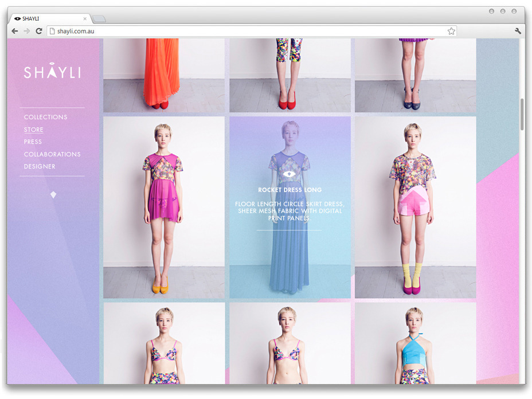
Task: Open the Collaborations page
Action: point(52,154)
